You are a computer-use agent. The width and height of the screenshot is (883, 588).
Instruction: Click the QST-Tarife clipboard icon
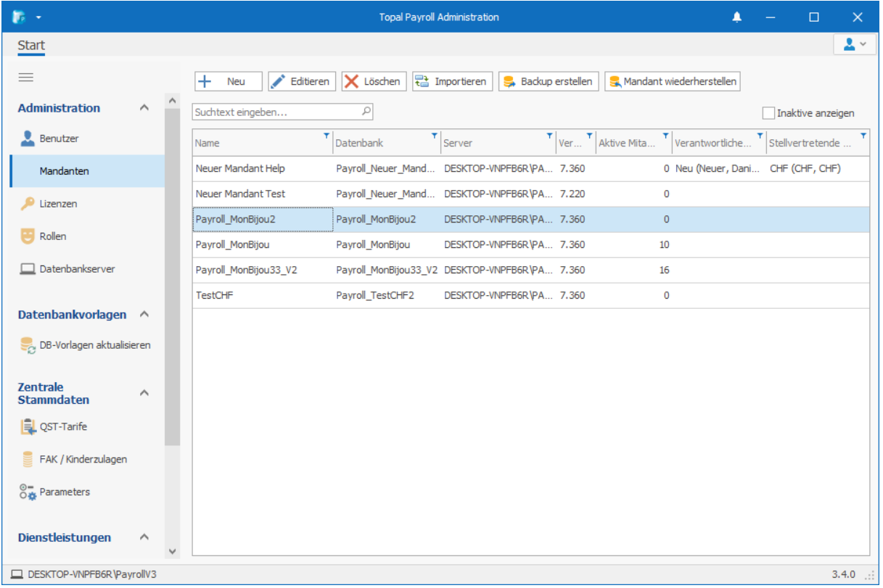[28, 427]
